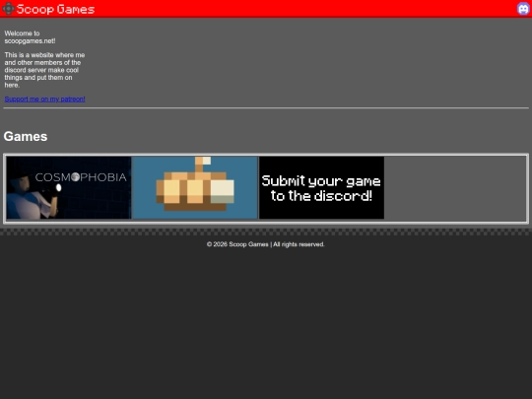The image size is (532, 399).
Task: Follow the 'Support me on my patreon!' link
Action: tap(44, 100)
